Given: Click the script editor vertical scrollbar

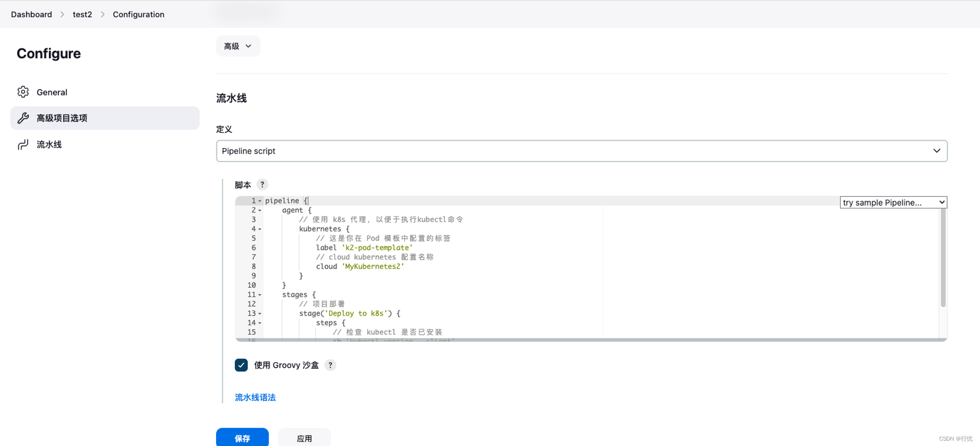Looking at the screenshot, I should click(x=943, y=257).
